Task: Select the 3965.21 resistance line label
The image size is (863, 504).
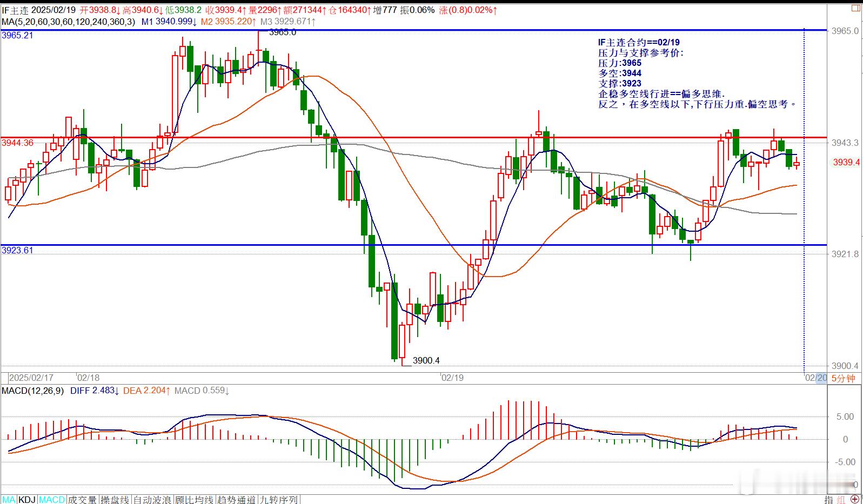Action: pyautogui.click(x=17, y=36)
